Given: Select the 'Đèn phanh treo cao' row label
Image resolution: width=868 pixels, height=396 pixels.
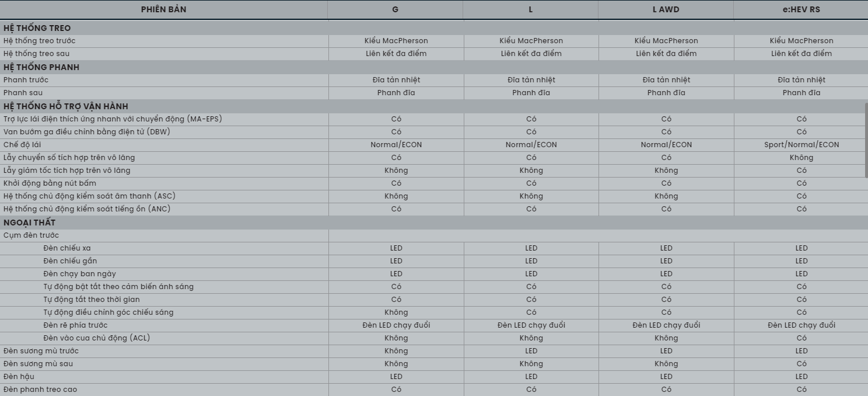Looking at the screenshot, I should 40,390.
